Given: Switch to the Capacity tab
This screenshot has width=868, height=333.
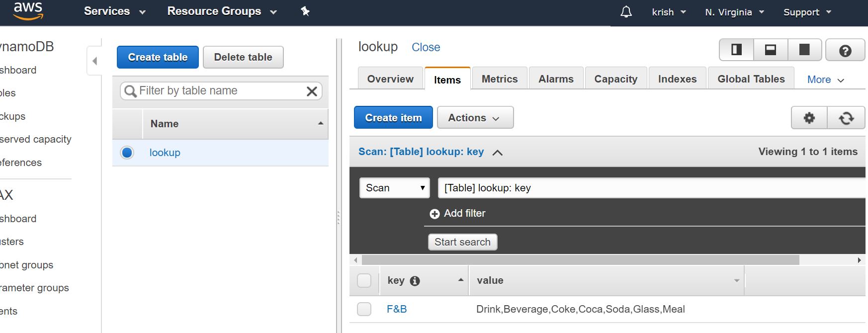Looking at the screenshot, I should point(616,79).
